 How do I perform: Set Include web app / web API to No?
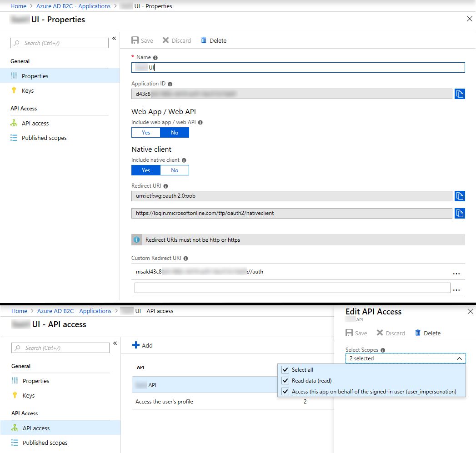[x=175, y=133]
